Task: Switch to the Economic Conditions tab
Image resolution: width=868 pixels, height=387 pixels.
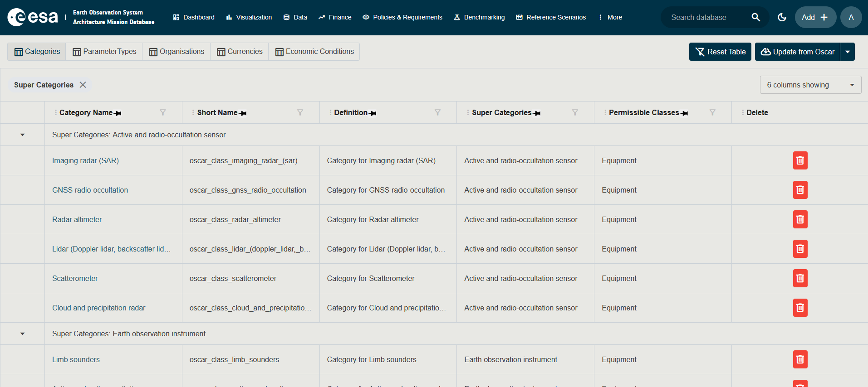Action: (314, 52)
